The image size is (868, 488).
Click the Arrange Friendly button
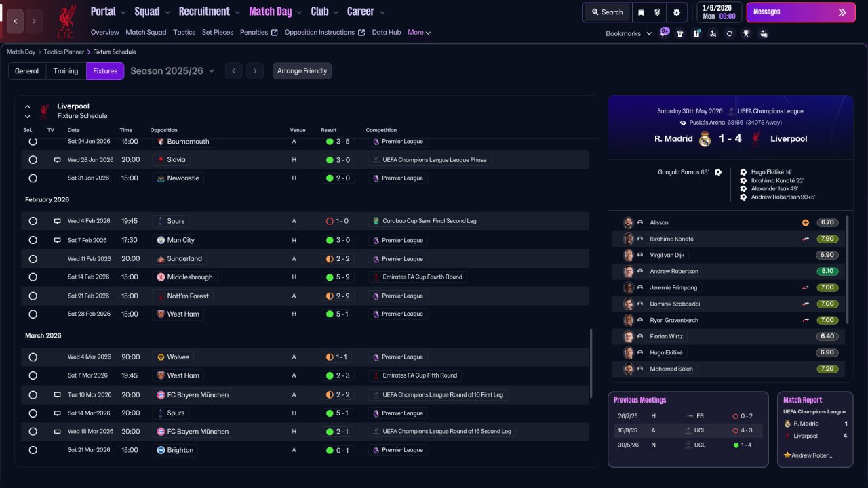coord(302,71)
